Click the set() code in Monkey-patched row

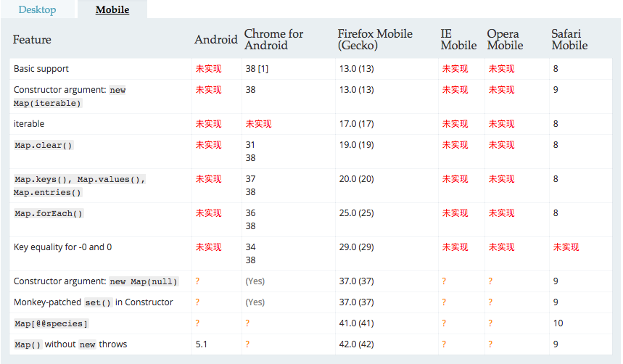coord(98,303)
